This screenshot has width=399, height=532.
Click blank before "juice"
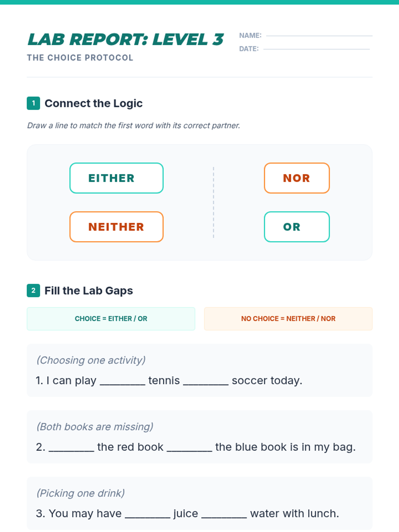pyautogui.click(x=147, y=514)
